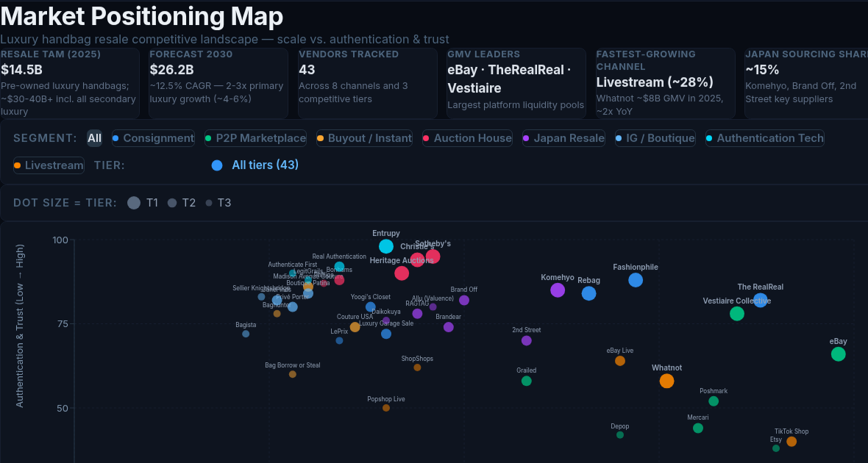This screenshot has height=463, width=868.
Task: Open the Fastest-Growing Channel stat card
Action: [666, 83]
